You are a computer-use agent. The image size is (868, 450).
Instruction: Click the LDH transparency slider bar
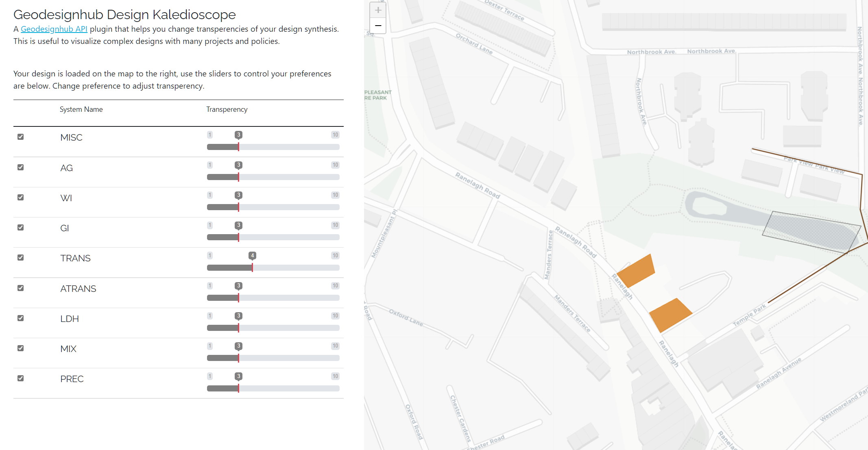pyautogui.click(x=273, y=328)
